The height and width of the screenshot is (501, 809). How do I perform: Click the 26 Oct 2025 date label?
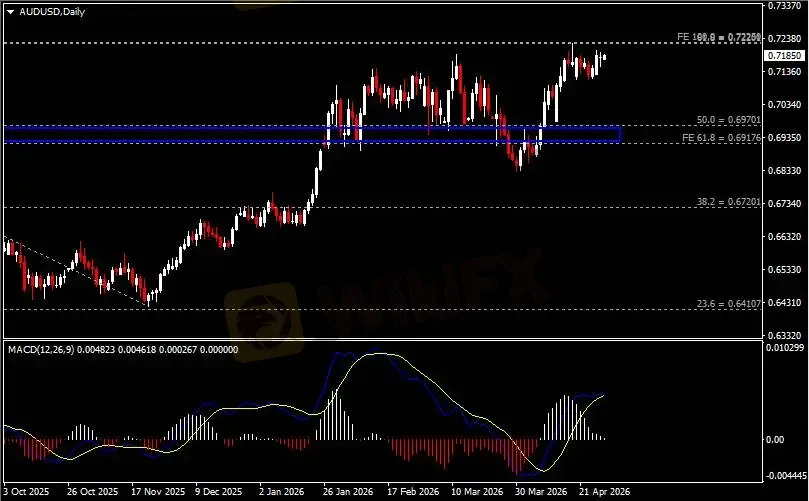coord(92,492)
